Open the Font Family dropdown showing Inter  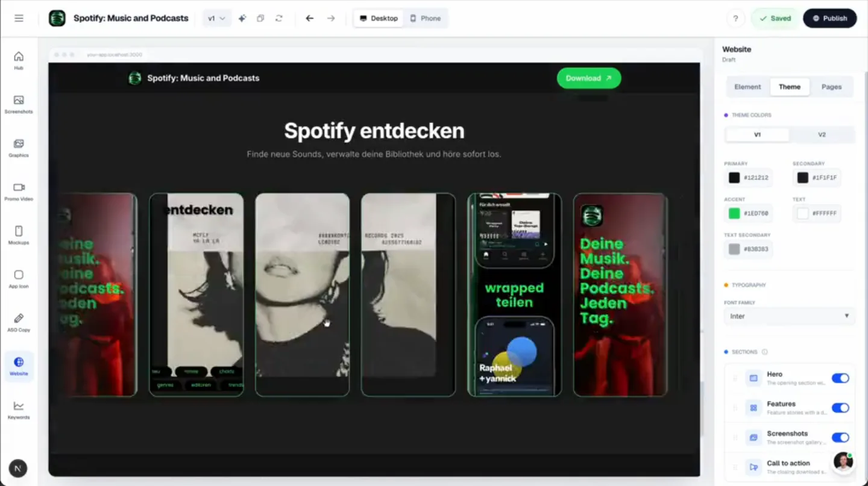789,316
